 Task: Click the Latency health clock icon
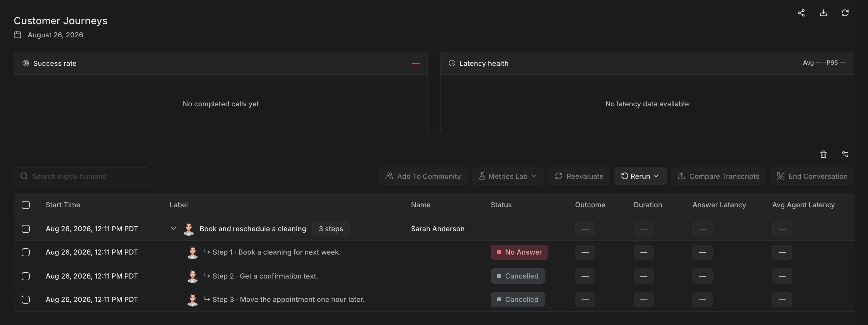click(x=452, y=63)
